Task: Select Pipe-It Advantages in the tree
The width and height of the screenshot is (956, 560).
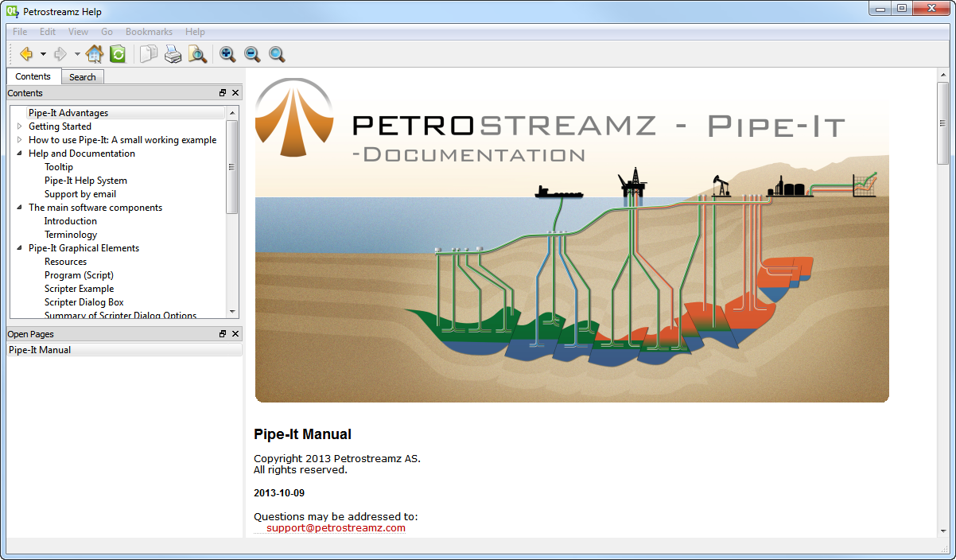Action: tap(68, 113)
